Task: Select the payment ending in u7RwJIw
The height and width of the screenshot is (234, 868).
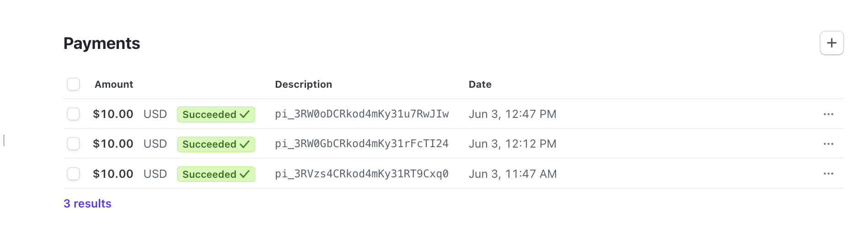Action: point(73,114)
